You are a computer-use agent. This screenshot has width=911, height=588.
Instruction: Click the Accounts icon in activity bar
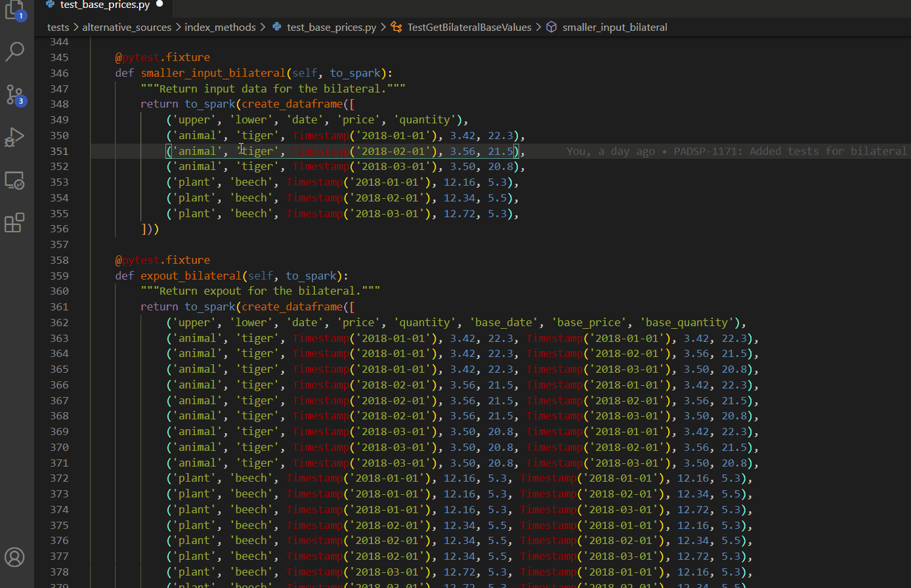(x=14, y=557)
